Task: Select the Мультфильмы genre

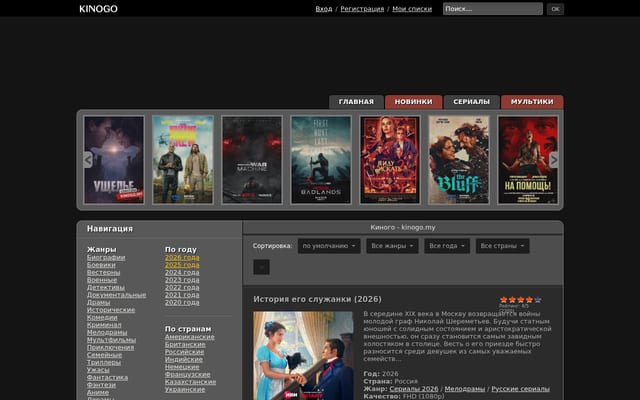Action: point(111,340)
